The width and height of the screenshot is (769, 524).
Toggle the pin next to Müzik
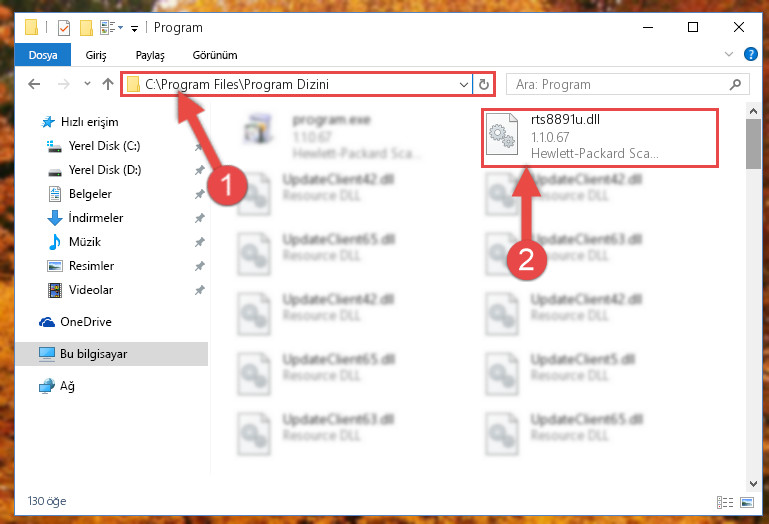pyautogui.click(x=200, y=242)
